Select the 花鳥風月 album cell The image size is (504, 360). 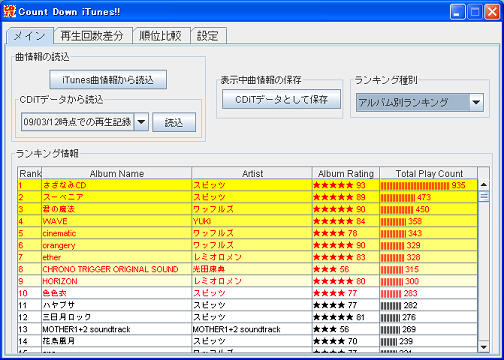[117, 341]
